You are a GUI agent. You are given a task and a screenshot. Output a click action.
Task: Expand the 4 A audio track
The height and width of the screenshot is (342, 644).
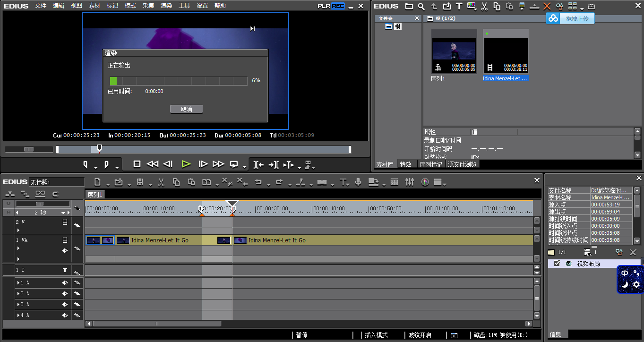tap(18, 315)
